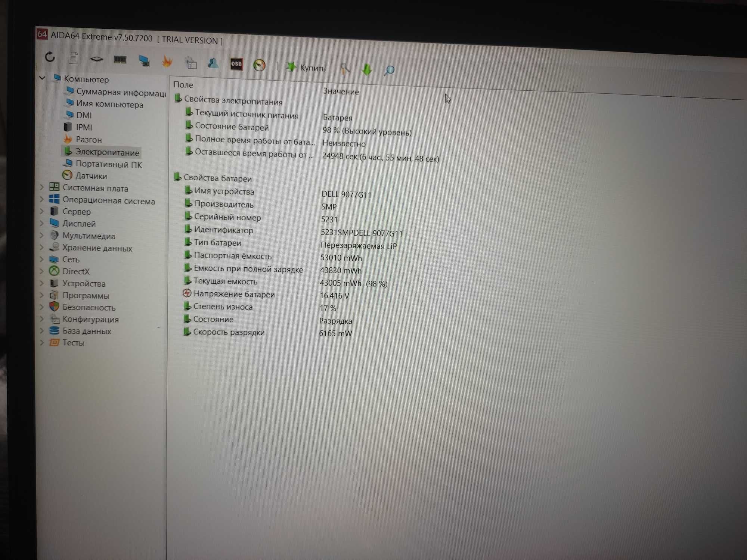Expand the Дисплей node
Screen dimensions: 747x560
[41, 223]
